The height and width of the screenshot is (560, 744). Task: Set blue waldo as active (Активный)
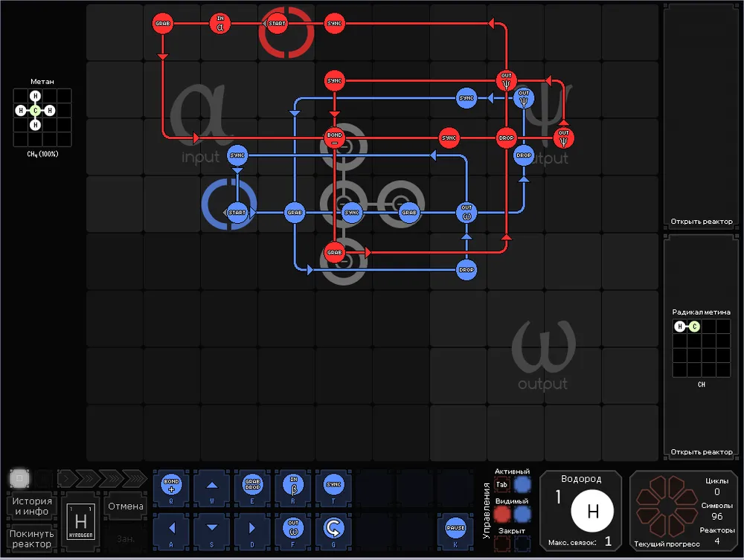click(522, 485)
